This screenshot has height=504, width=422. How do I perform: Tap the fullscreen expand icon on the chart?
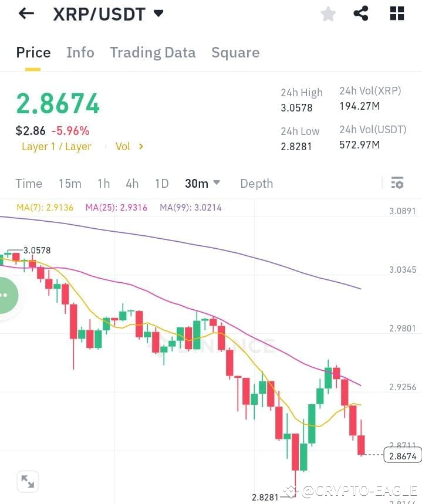tap(28, 481)
